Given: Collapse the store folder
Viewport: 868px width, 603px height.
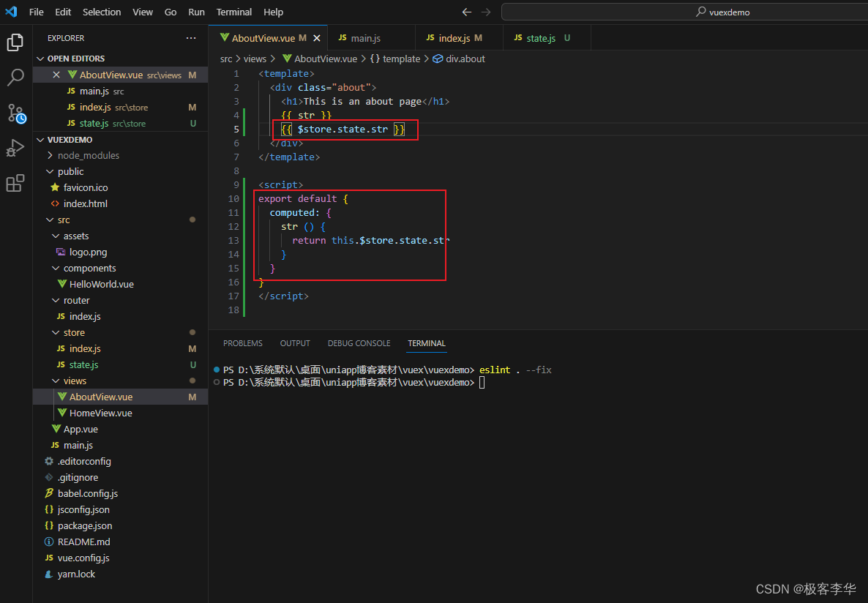Looking at the screenshot, I should [x=73, y=332].
